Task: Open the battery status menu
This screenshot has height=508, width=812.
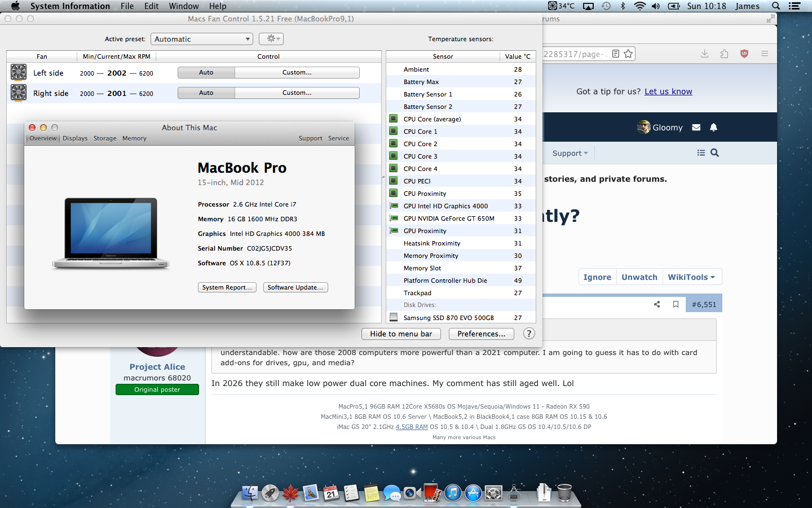Action: point(674,6)
